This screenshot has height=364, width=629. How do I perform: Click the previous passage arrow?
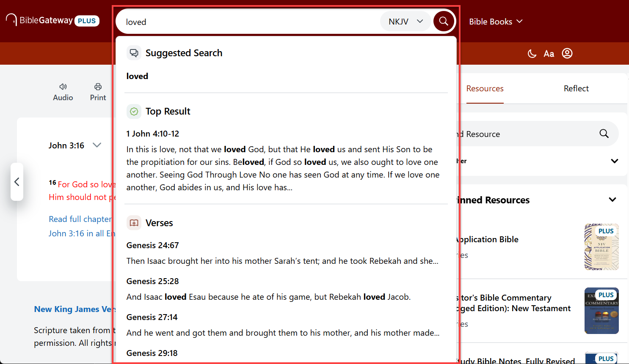(x=17, y=182)
